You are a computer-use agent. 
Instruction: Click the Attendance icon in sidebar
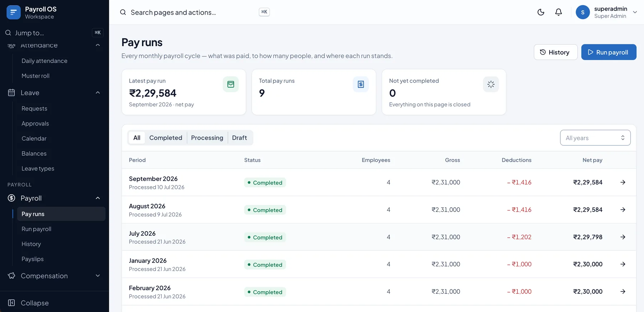pyautogui.click(x=11, y=45)
